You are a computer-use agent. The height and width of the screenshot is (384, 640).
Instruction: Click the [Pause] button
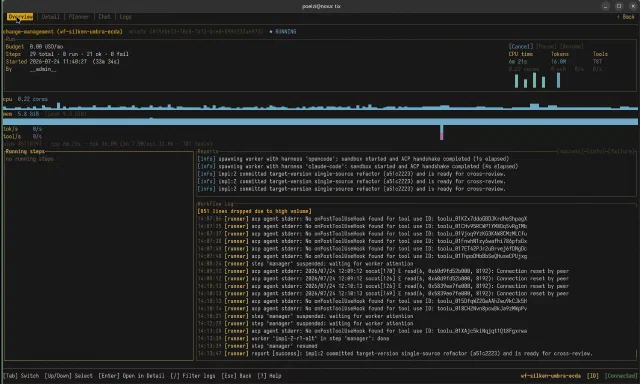(546, 47)
